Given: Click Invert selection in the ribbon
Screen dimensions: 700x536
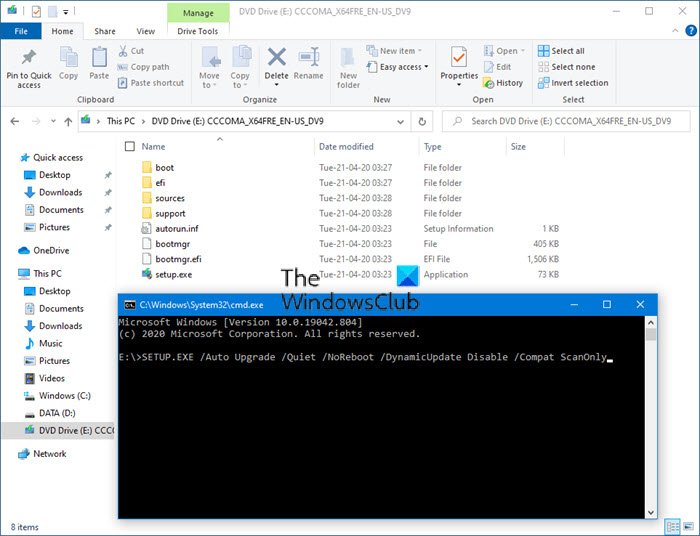Looking at the screenshot, I should (x=573, y=83).
